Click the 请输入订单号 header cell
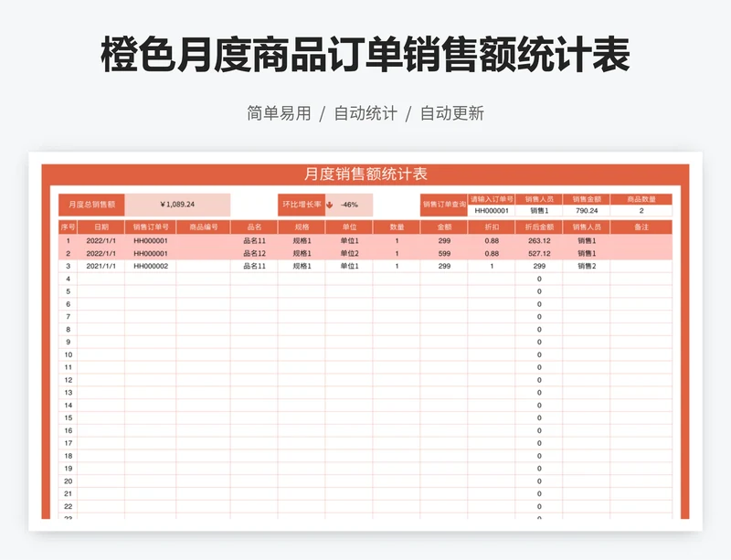Image resolution: width=731 pixels, height=560 pixels. (x=492, y=199)
